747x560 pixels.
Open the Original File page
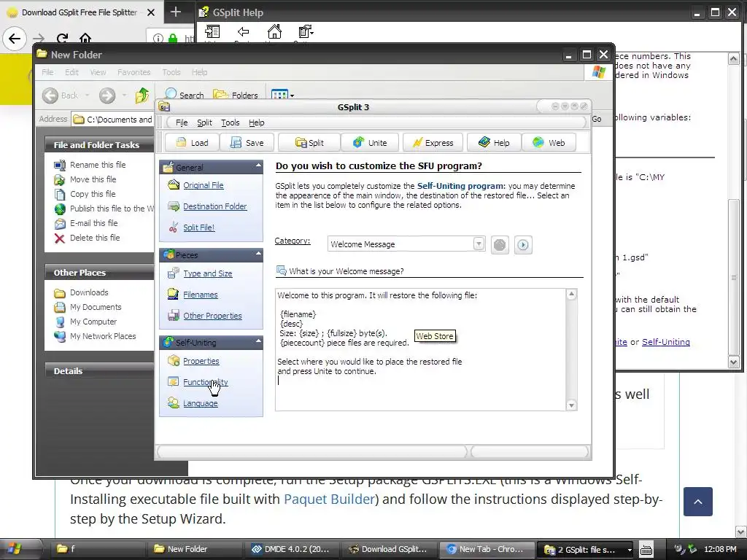click(204, 185)
